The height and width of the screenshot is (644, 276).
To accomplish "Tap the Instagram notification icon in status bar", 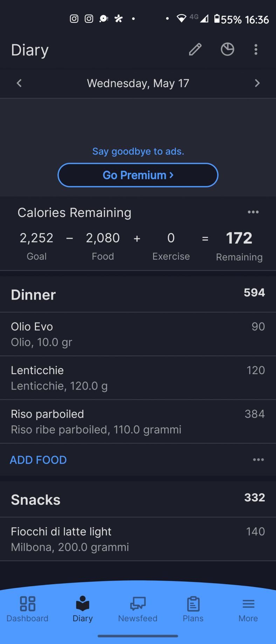I will tap(74, 19).
